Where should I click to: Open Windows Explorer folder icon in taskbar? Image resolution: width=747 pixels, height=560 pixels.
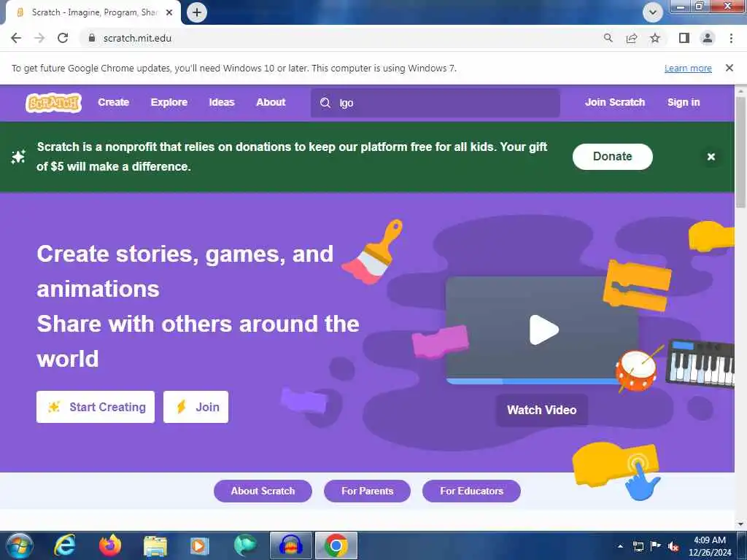[x=155, y=545]
